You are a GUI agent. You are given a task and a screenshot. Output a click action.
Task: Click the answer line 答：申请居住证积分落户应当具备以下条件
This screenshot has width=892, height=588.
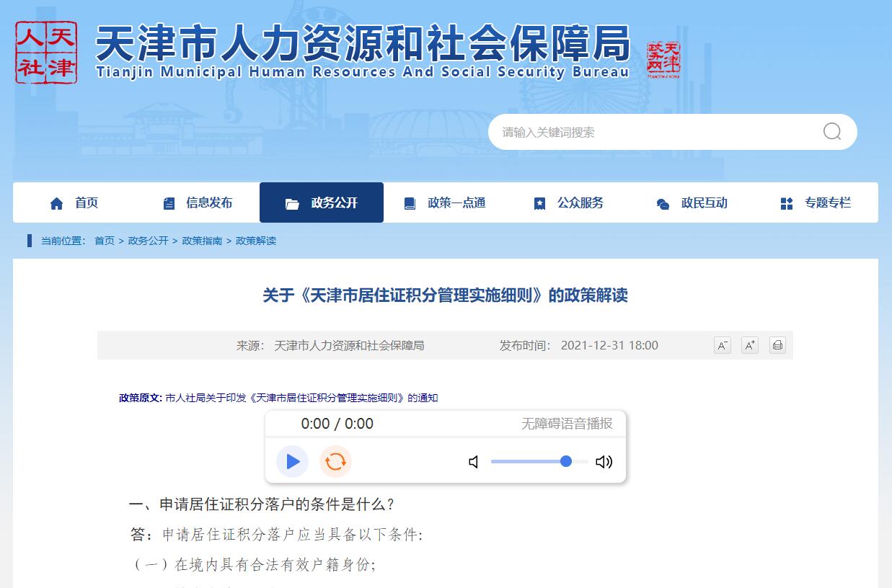click(x=277, y=535)
